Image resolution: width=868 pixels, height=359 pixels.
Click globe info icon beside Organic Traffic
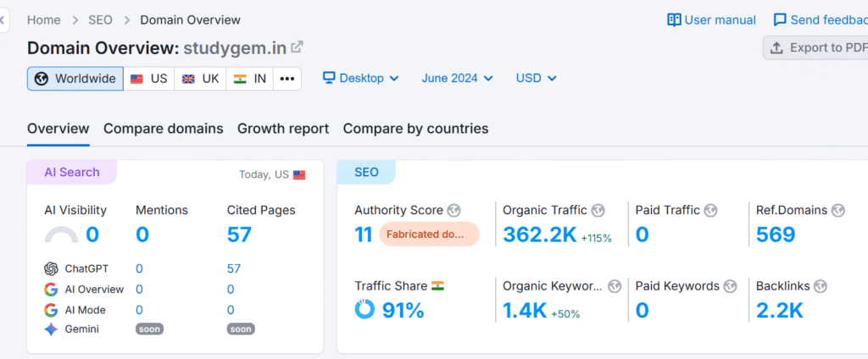coord(598,210)
